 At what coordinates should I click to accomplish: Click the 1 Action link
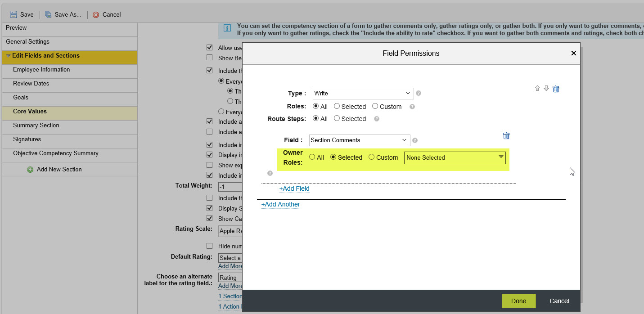tap(230, 306)
